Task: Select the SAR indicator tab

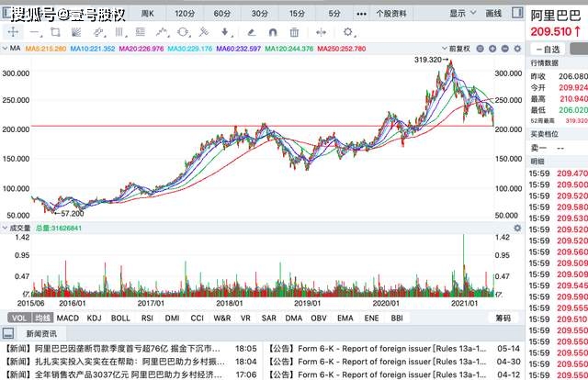Action: [x=269, y=319]
